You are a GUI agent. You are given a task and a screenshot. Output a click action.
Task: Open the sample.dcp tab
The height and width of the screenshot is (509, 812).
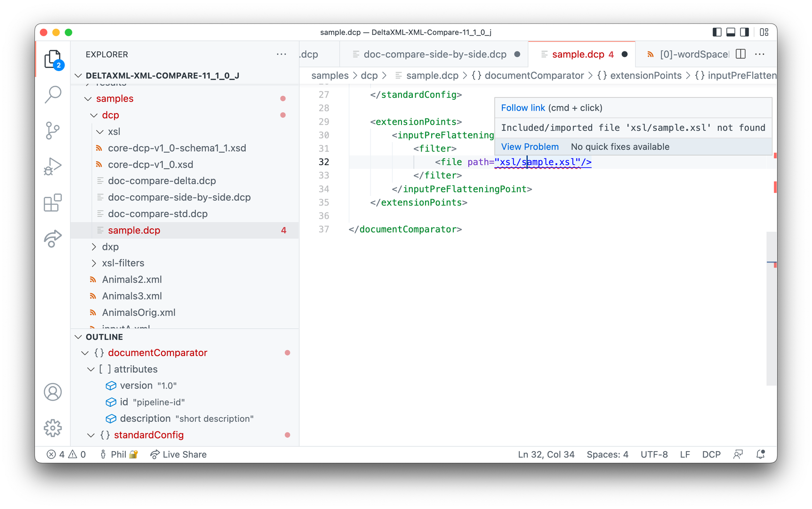coord(578,54)
